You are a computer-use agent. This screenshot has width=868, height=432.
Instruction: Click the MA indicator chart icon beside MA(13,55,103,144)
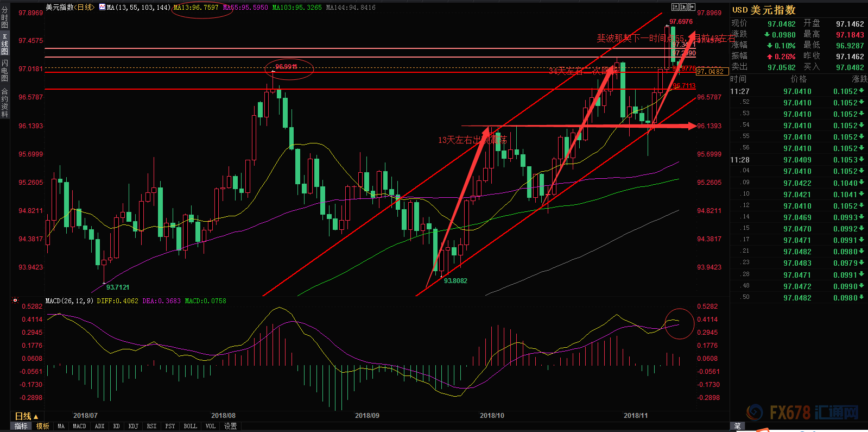tap(102, 7)
